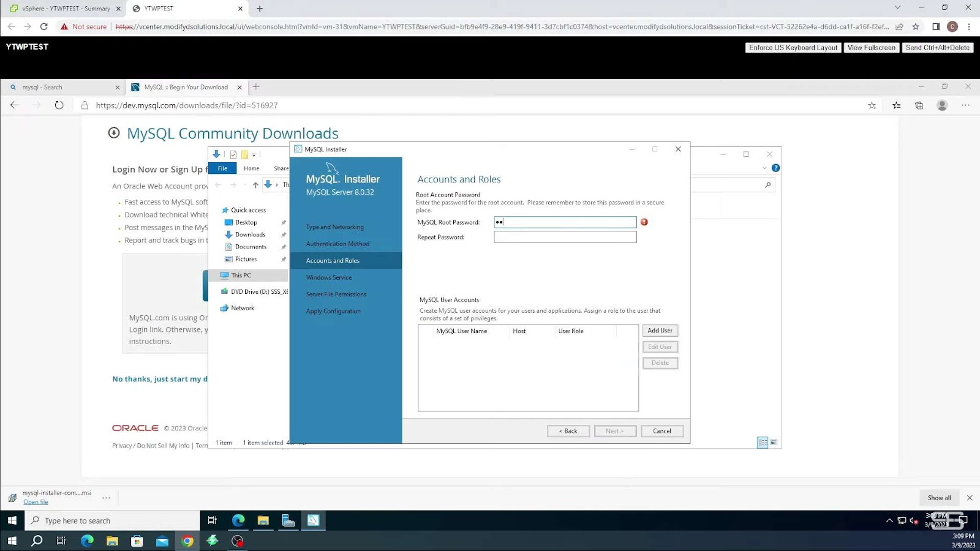
Task: Click the Microsoft Store icon on outer taskbar
Action: point(137,541)
